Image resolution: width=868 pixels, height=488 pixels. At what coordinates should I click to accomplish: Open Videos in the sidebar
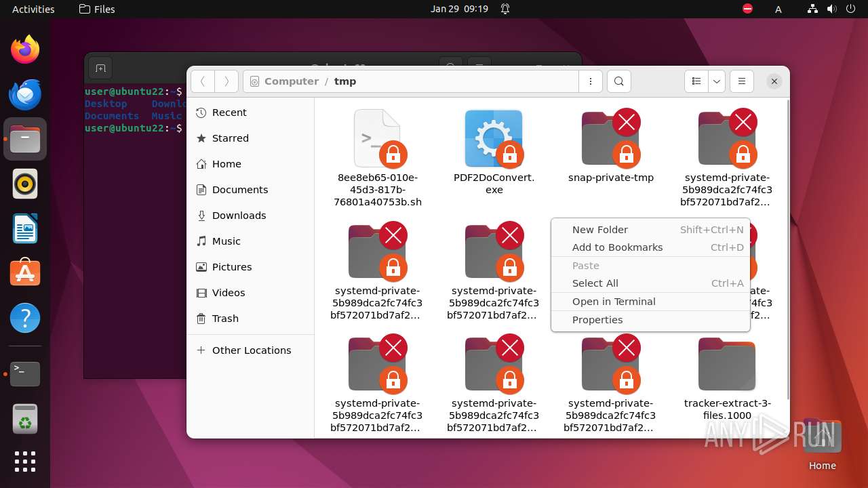tap(250, 293)
